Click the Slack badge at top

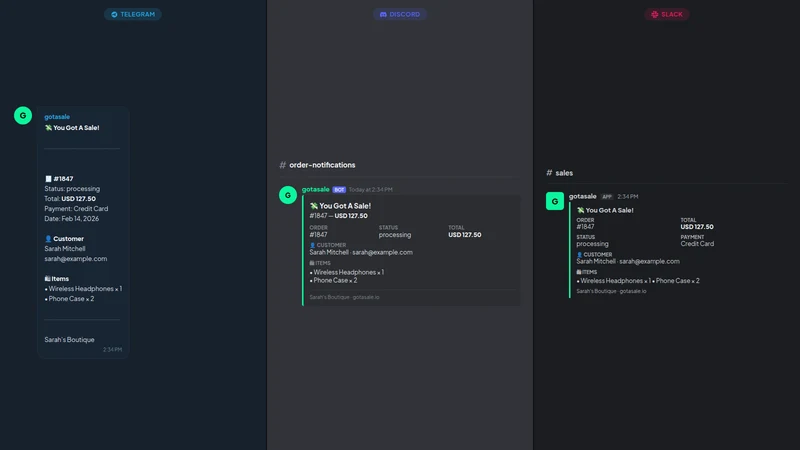click(x=667, y=14)
